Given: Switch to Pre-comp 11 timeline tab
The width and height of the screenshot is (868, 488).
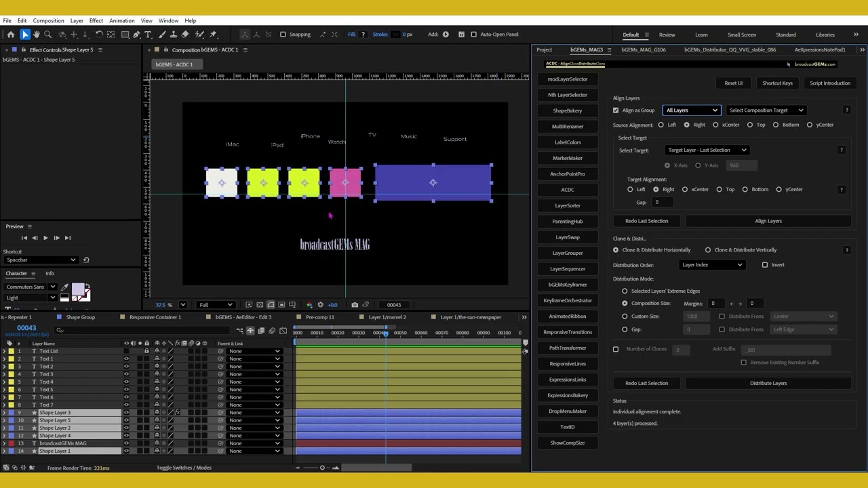Looking at the screenshot, I should tap(319, 317).
